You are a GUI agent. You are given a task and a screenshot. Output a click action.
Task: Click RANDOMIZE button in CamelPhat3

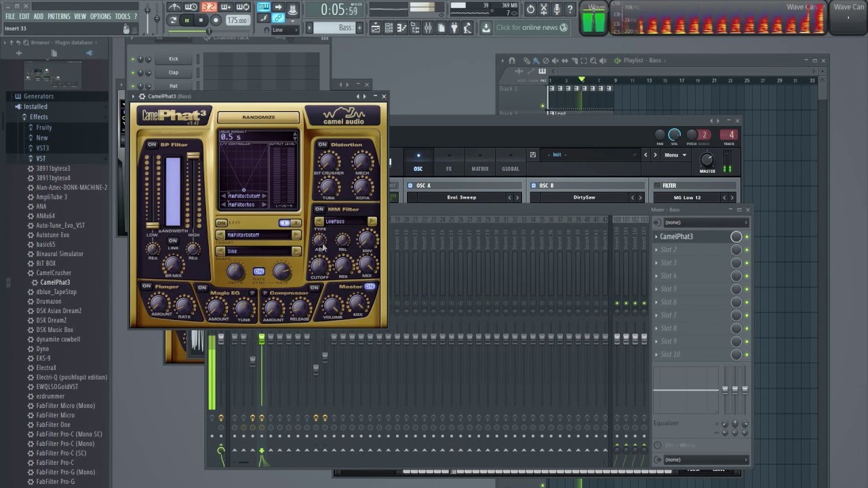pos(258,117)
